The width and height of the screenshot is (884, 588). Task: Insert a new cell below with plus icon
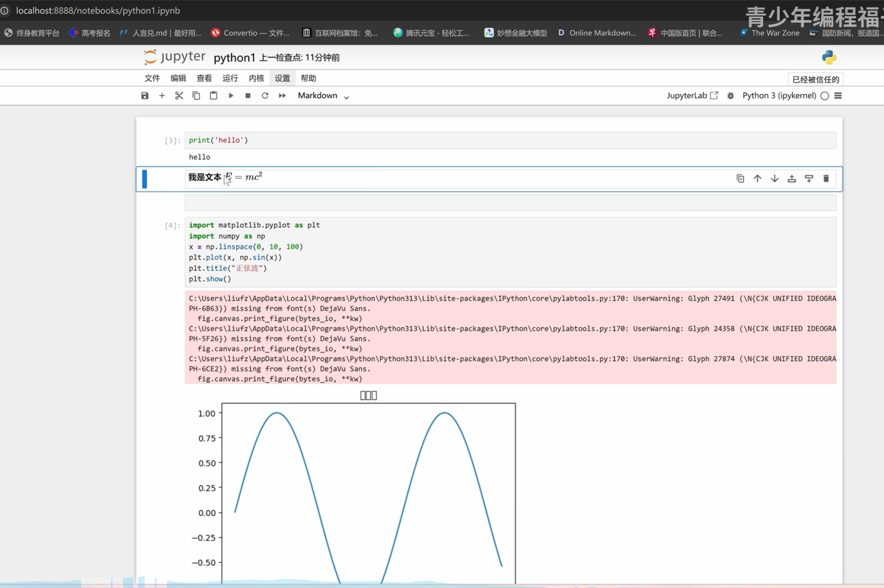click(162, 96)
